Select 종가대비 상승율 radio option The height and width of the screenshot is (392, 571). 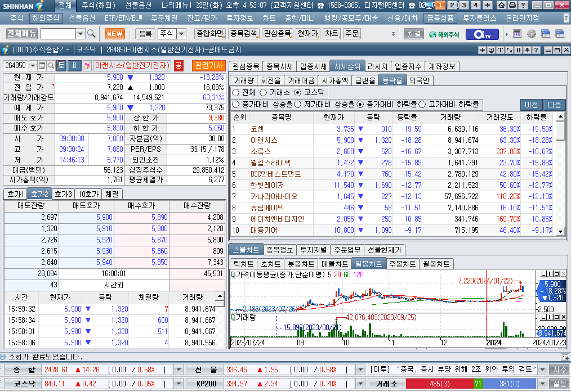(235, 105)
